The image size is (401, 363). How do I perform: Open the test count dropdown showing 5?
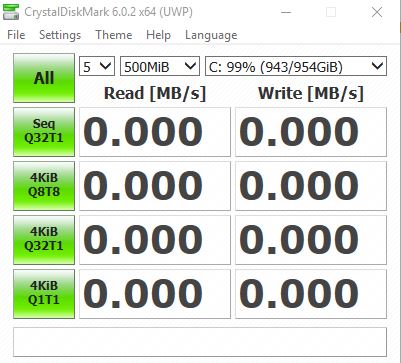point(97,66)
